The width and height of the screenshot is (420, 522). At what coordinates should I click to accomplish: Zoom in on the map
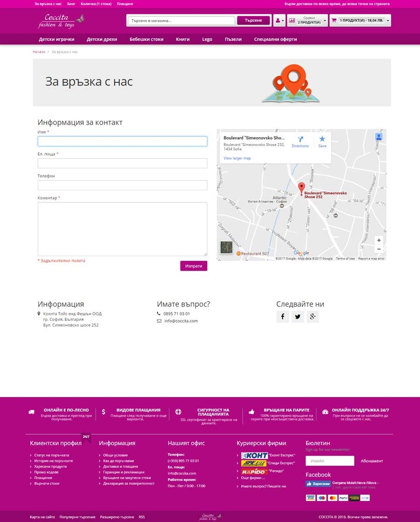coord(378,240)
